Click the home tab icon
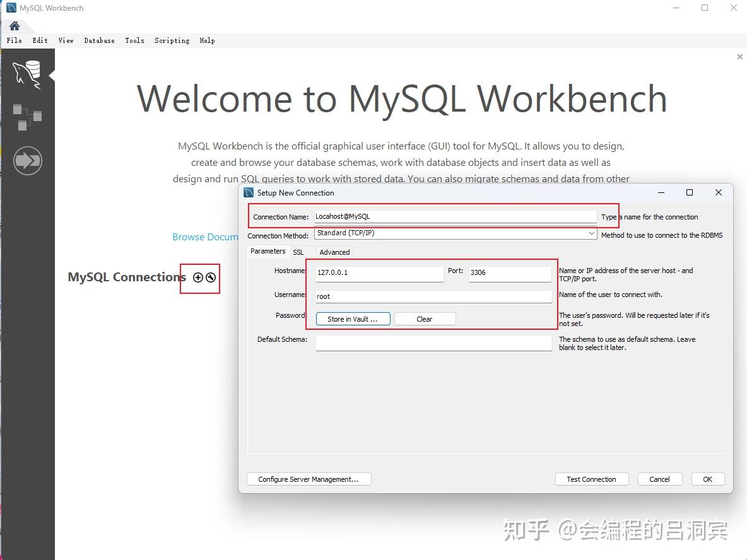The height and width of the screenshot is (560, 747). tap(15, 26)
